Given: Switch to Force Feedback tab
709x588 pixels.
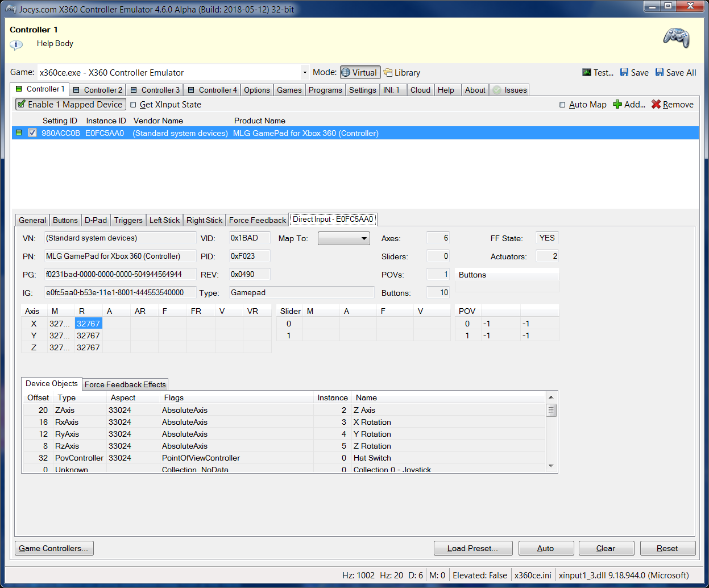Looking at the screenshot, I should tap(258, 220).
